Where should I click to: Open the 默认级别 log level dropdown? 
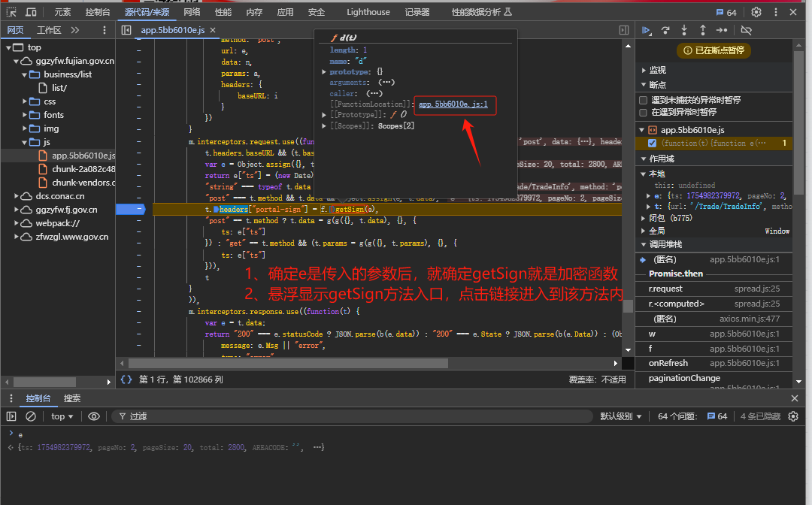[x=621, y=416]
